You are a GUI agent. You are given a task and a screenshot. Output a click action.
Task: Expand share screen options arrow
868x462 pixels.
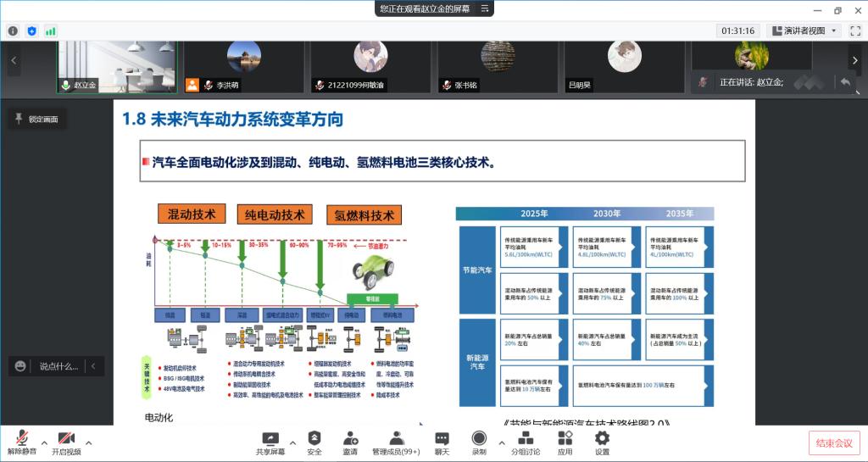pos(292,443)
